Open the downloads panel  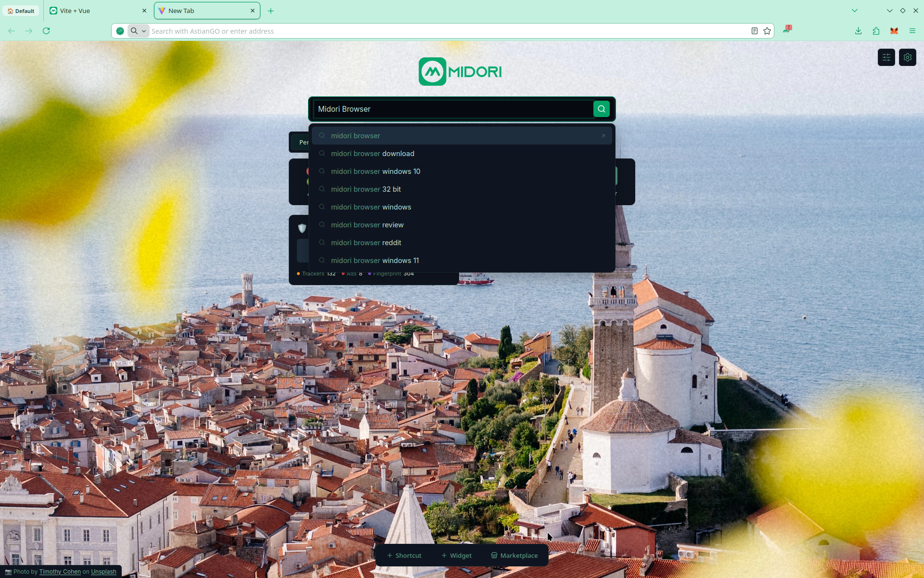point(858,31)
